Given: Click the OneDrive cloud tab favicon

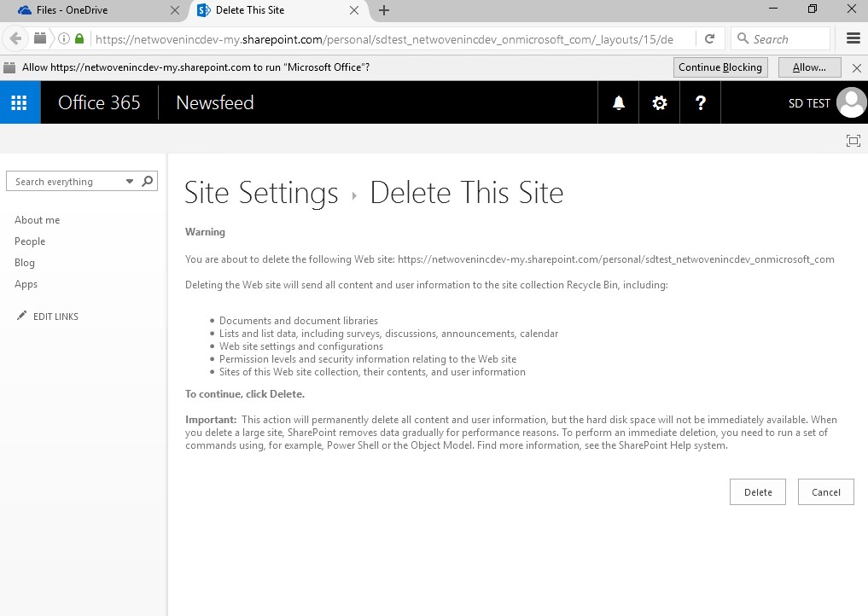Looking at the screenshot, I should [25, 10].
